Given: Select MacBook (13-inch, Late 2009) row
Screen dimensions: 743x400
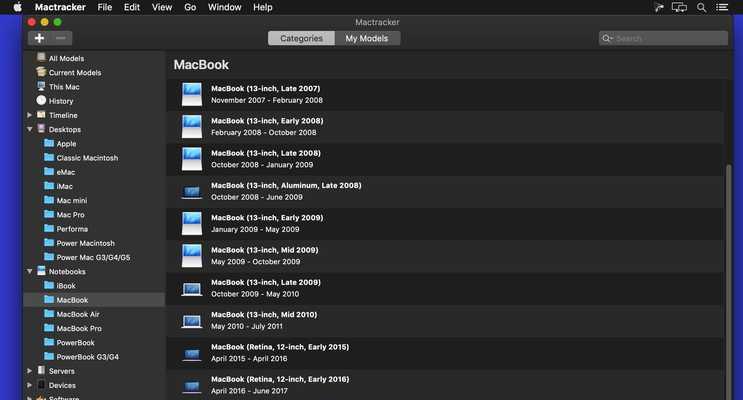Looking at the screenshot, I should [x=445, y=288].
